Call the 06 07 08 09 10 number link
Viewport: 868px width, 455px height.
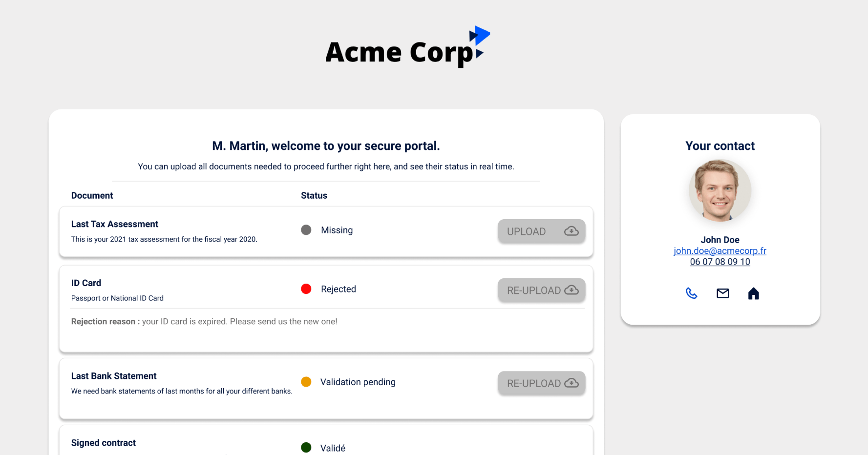pyautogui.click(x=720, y=262)
